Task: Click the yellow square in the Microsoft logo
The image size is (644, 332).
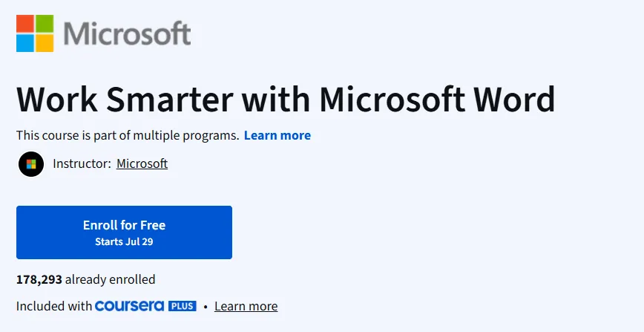Action: [45, 43]
